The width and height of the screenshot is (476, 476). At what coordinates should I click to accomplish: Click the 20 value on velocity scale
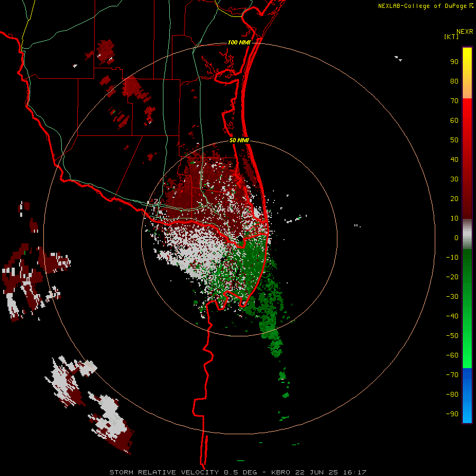(x=454, y=199)
